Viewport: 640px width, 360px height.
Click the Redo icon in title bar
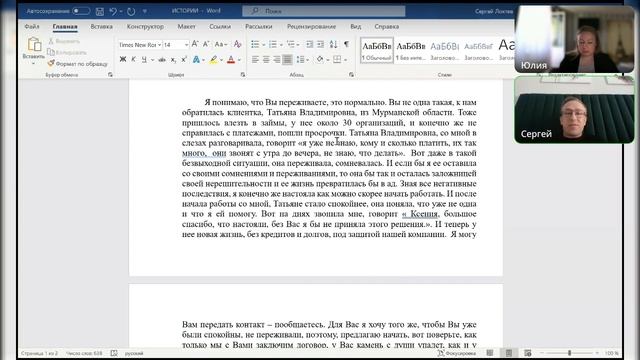[x=131, y=11]
